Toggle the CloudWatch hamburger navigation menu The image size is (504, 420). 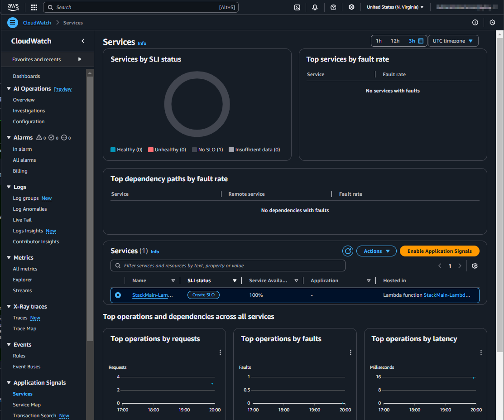click(13, 23)
